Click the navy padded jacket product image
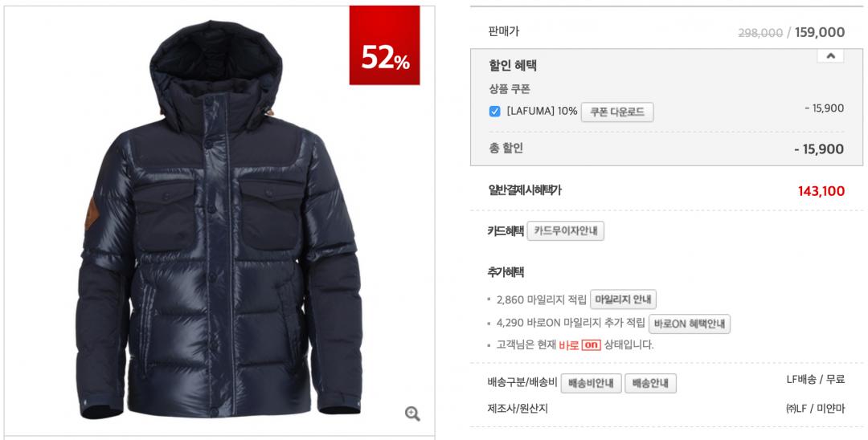 (x=219, y=219)
